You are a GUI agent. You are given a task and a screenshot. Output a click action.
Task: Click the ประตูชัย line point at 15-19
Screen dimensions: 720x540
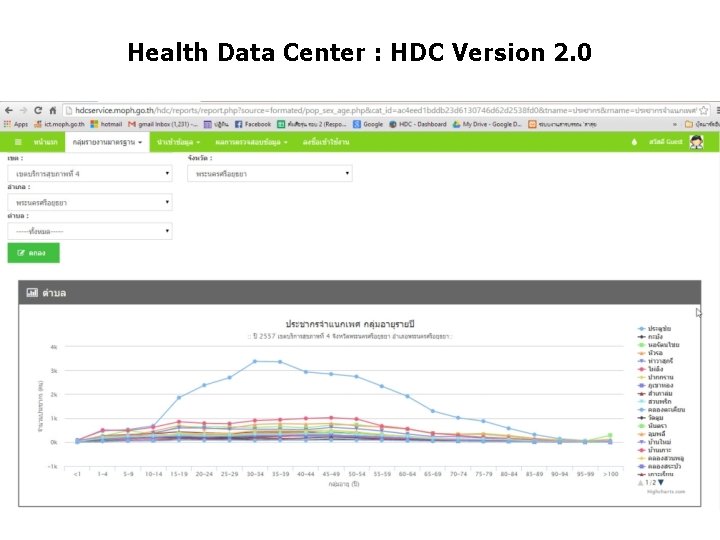(179, 397)
